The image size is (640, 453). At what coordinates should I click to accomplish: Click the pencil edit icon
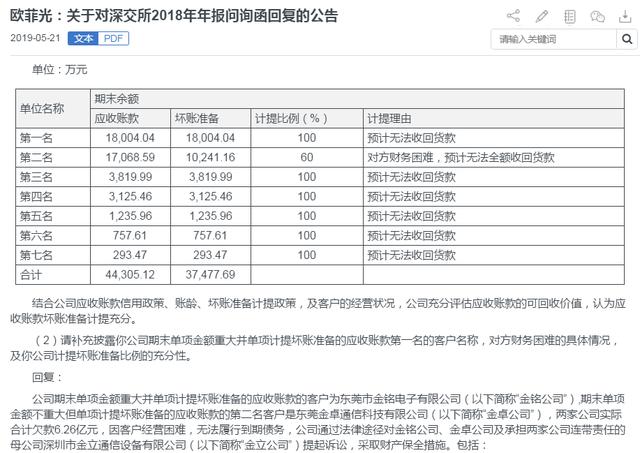(x=541, y=16)
